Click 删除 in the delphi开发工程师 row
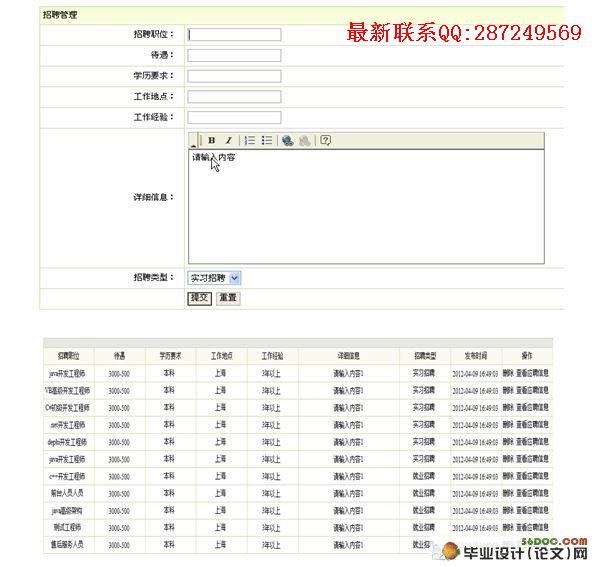Viewport: 596px width, 567px height. 508,442
